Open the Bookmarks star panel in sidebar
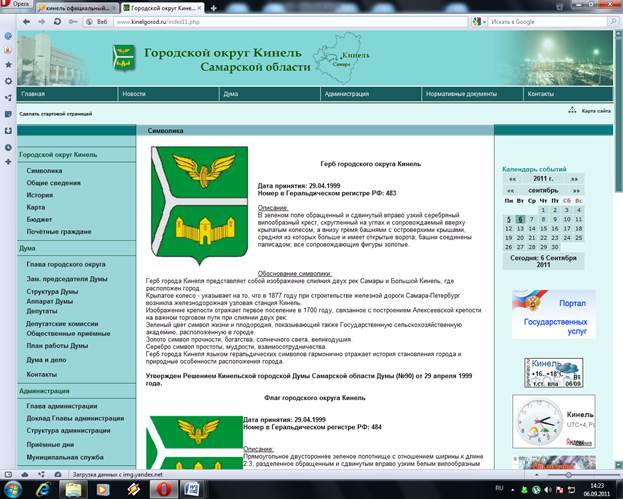Image resolution: width=623 pixels, height=499 pixels. pyautogui.click(x=8, y=64)
